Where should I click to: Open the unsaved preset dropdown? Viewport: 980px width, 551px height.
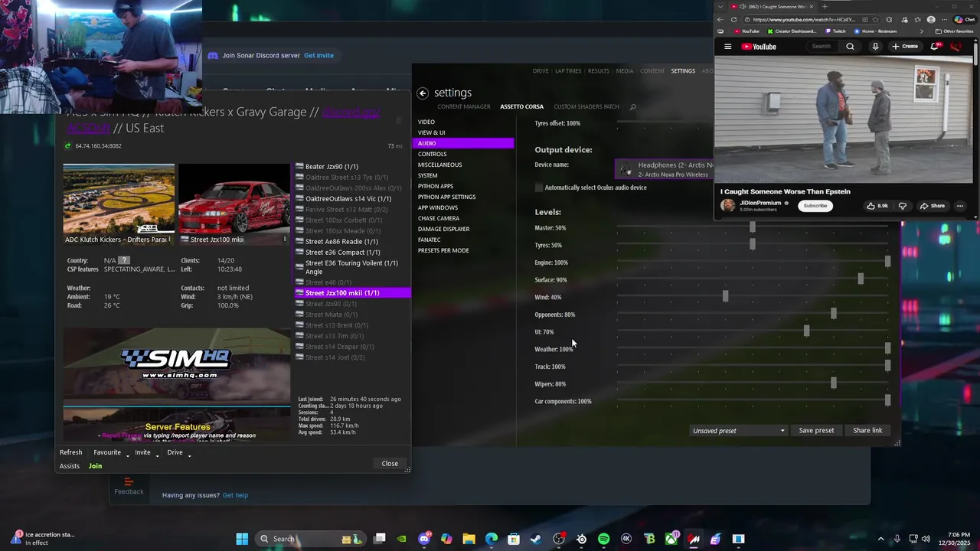(738, 431)
